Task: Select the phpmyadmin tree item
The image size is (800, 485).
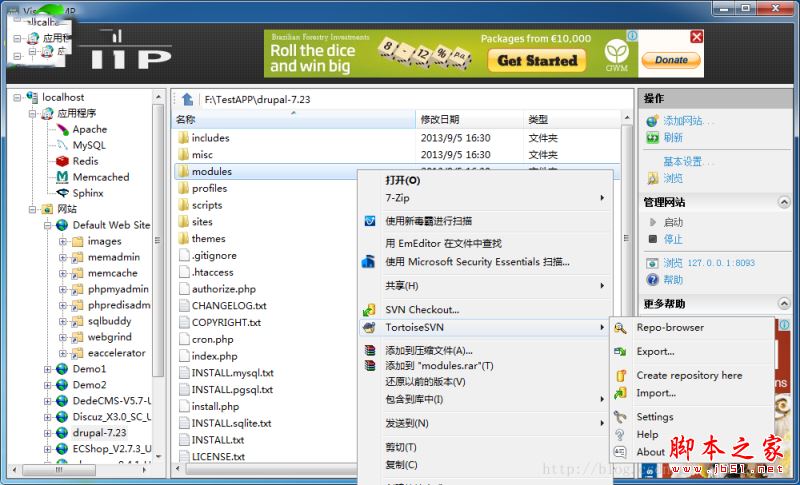Action: tap(118, 289)
